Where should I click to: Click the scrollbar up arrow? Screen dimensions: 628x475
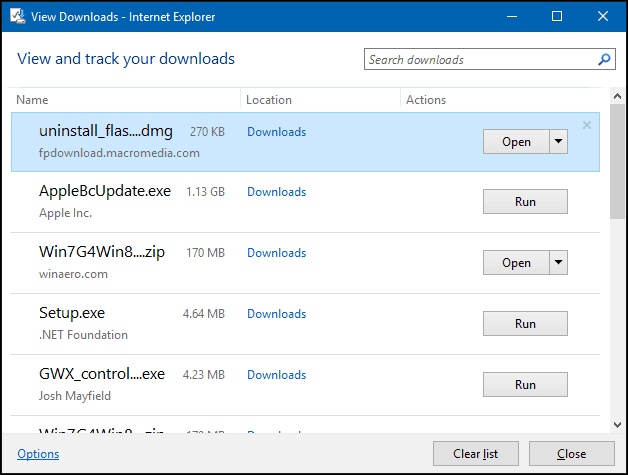(x=617, y=96)
